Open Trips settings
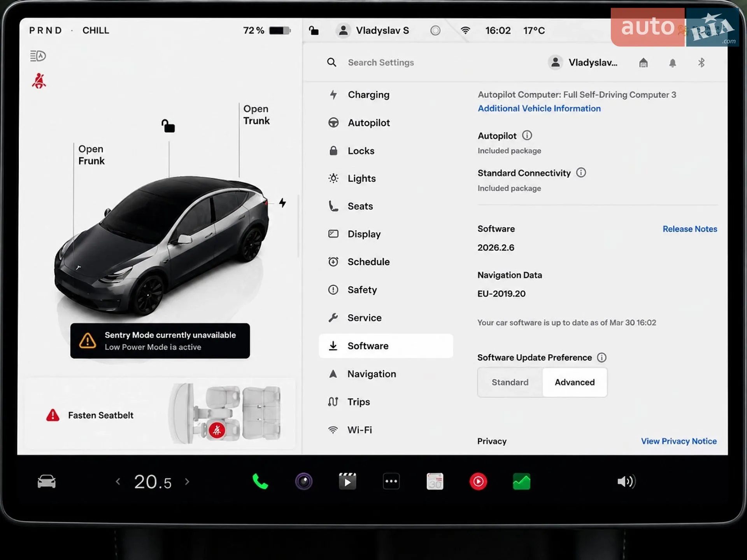Screen dimensions: 747x560 [x=386, y=402]
